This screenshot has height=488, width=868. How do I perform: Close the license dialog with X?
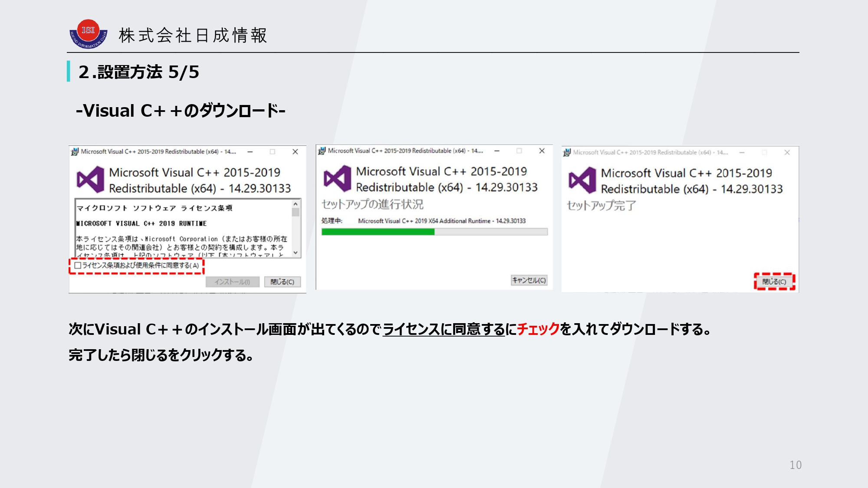pos(295,152)
